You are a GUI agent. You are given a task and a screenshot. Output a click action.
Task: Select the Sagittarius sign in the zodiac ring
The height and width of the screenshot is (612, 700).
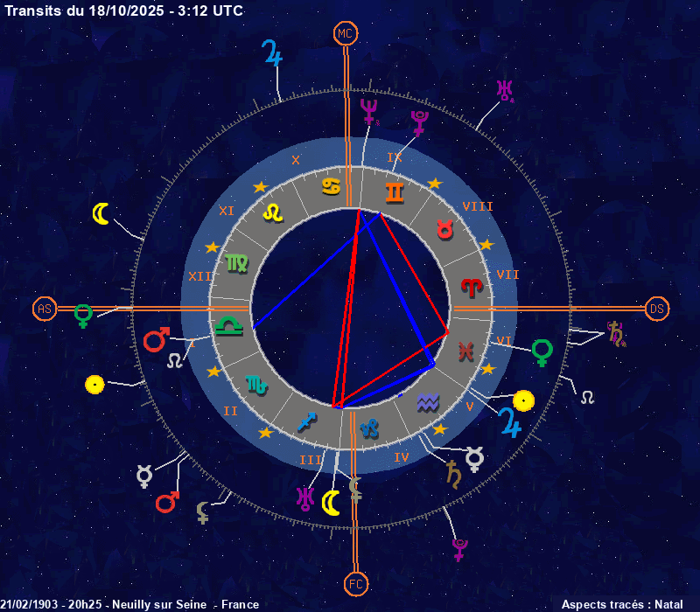[305, 421]
